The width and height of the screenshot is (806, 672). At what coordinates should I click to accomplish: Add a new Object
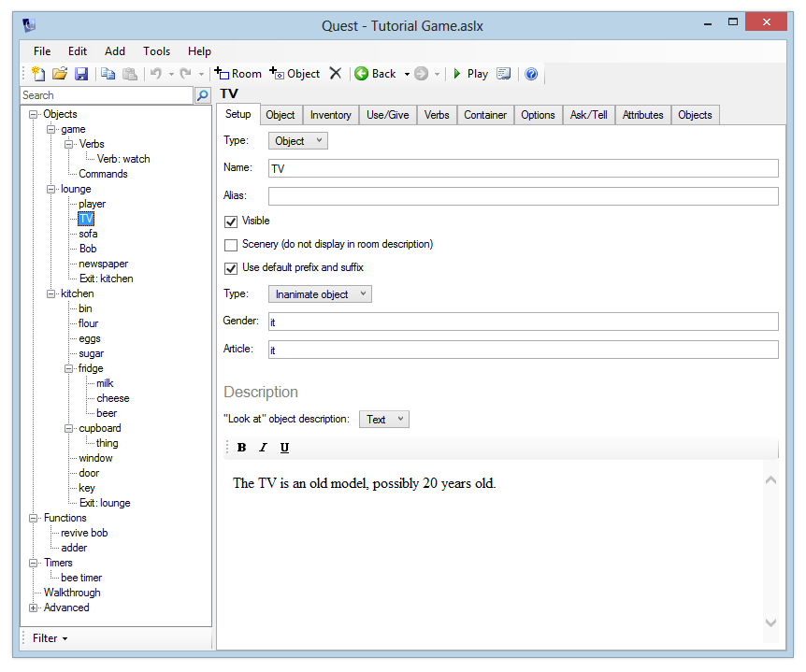295,74
